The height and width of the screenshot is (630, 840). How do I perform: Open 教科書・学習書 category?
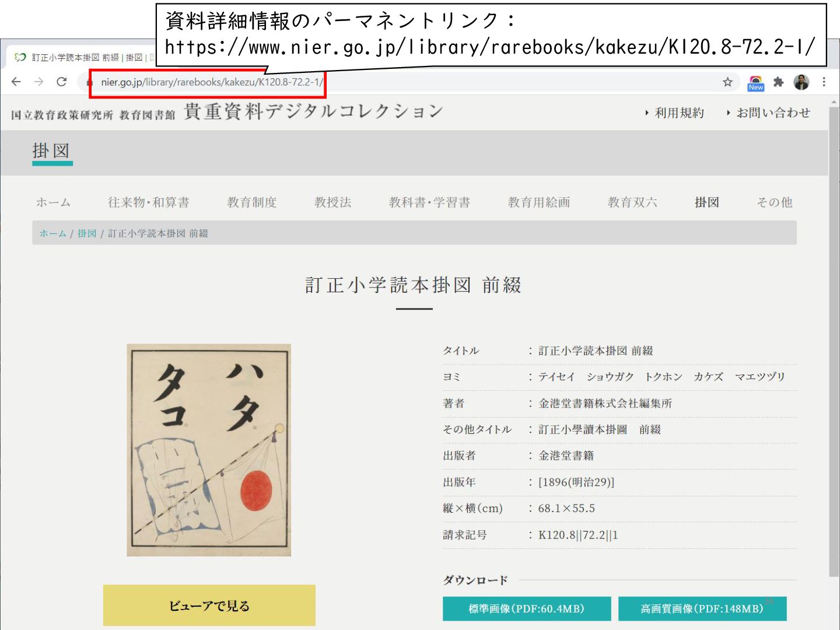click(x=430, y=202)
